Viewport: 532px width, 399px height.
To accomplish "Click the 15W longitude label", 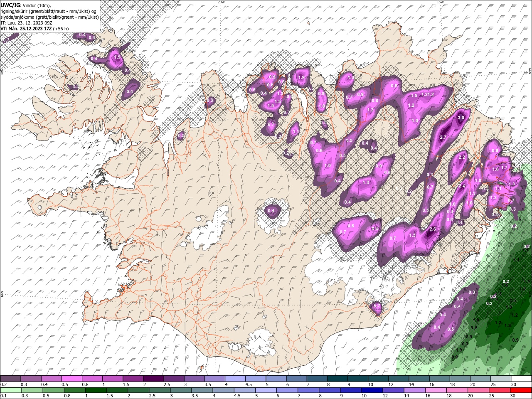I will 440,2.
